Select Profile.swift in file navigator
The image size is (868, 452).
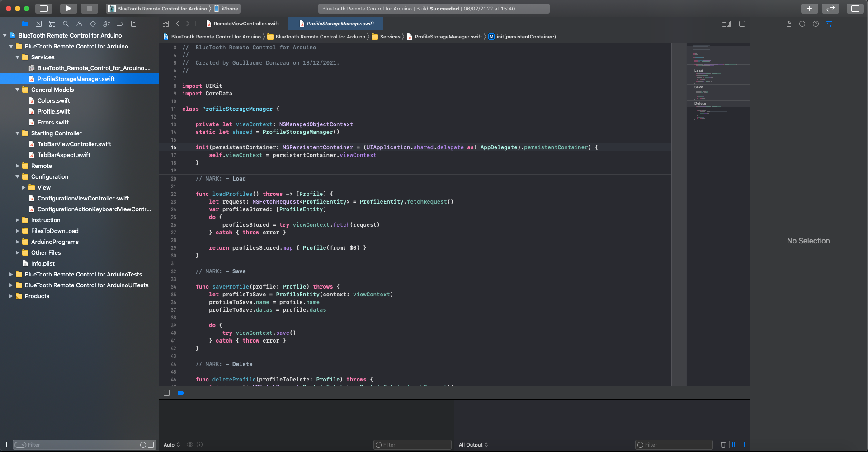(53, 111)
